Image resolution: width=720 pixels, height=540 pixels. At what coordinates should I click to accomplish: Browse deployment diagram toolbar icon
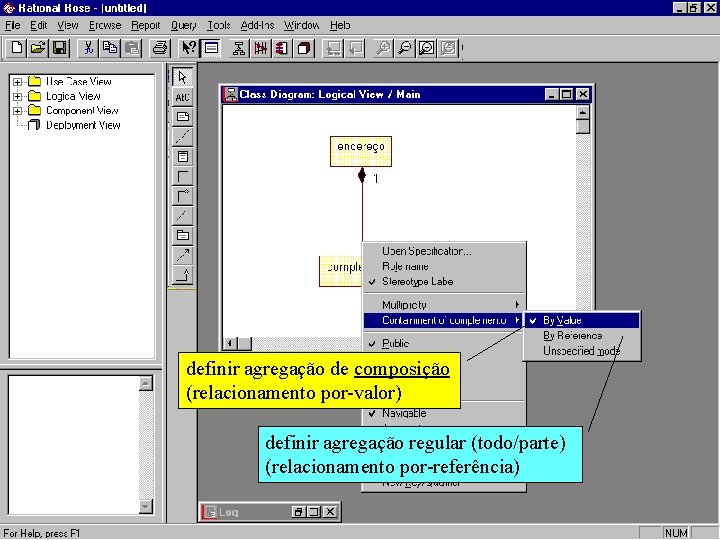point(304,48)
